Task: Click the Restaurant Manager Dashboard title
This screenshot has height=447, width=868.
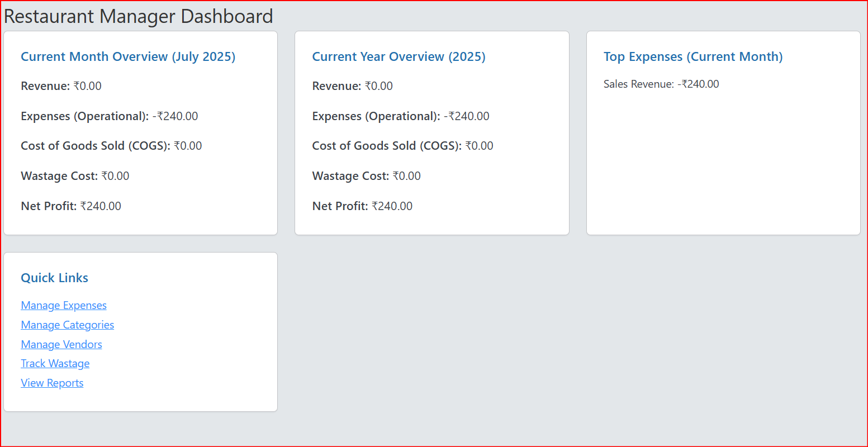Action: [x=138, y=16]
